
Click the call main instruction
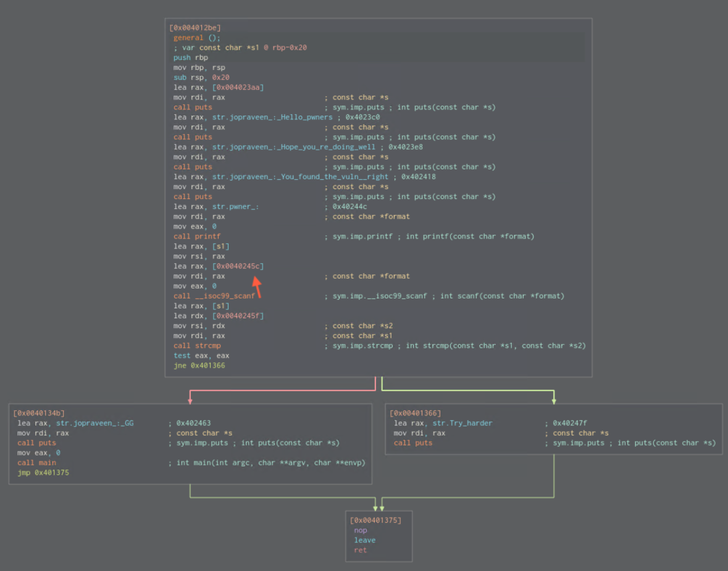coord(36,462)
